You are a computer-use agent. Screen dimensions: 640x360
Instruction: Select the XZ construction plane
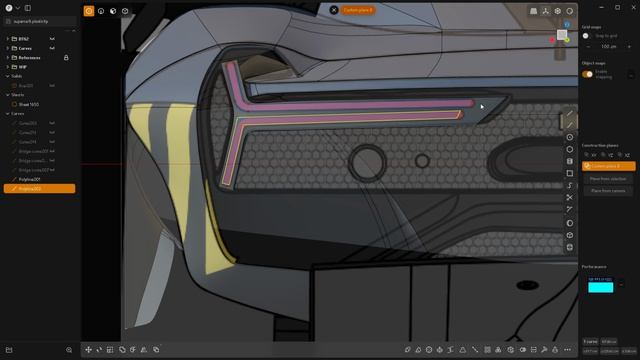[x=624, y=155]
